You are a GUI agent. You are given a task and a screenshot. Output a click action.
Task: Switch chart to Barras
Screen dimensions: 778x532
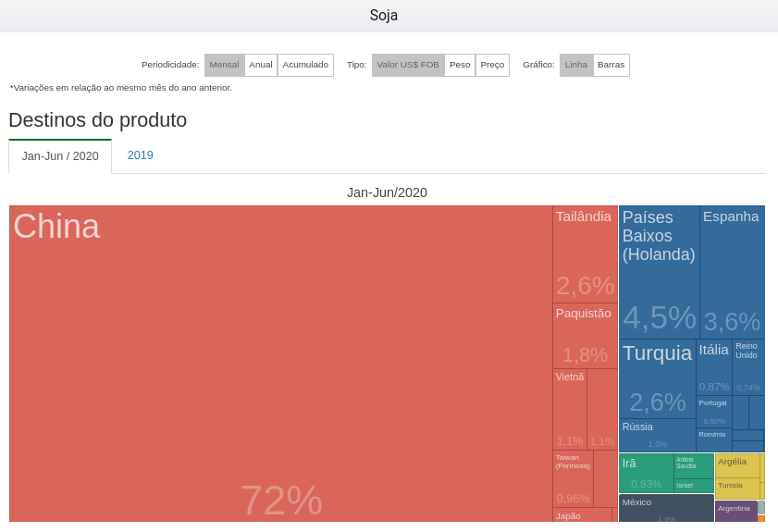tap(611, 65)
